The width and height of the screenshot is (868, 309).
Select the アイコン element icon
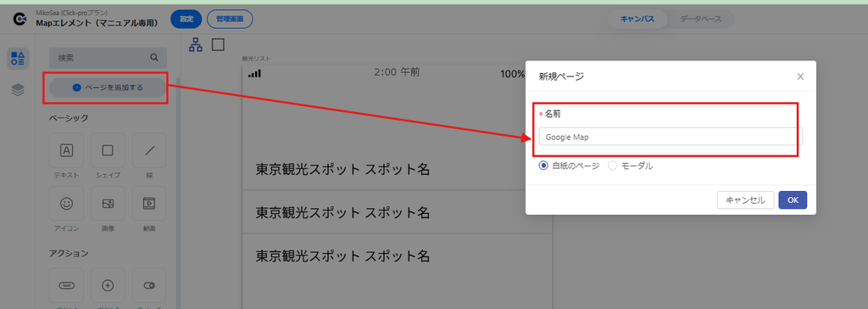66,204
